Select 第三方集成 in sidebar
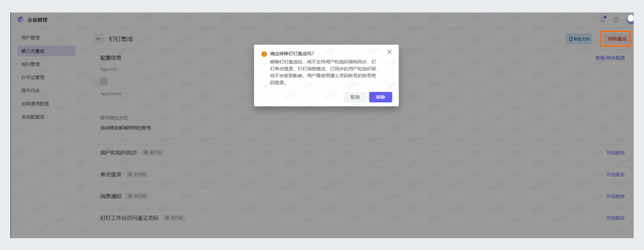The height and width of the screenshot is (250, 644). tap(46, 51)
